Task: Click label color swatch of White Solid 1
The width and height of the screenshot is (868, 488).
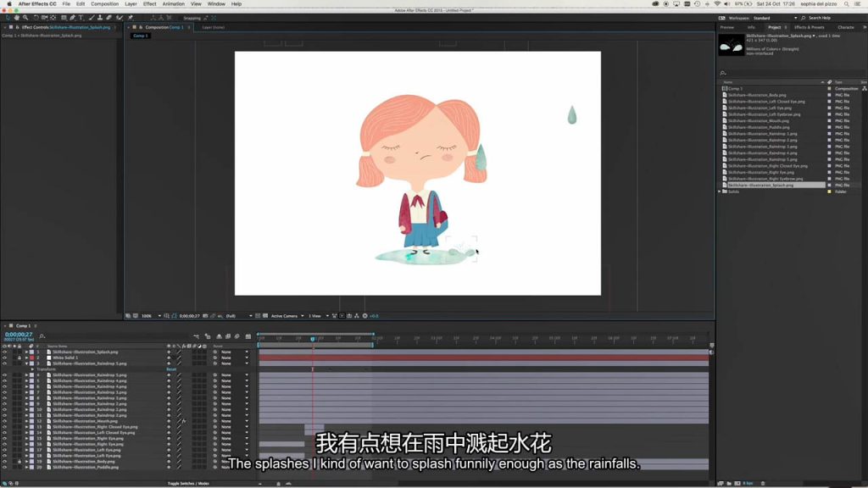Action: click(31, 358)
